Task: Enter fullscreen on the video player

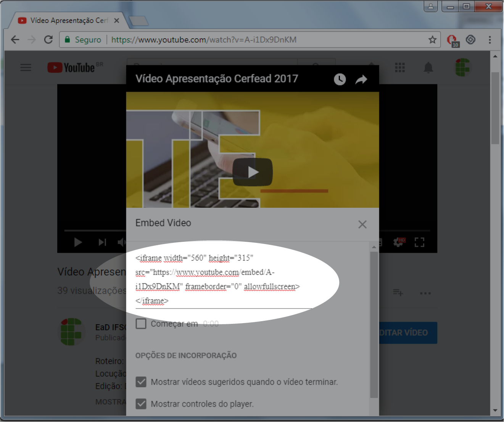Action: pos(419,242)
